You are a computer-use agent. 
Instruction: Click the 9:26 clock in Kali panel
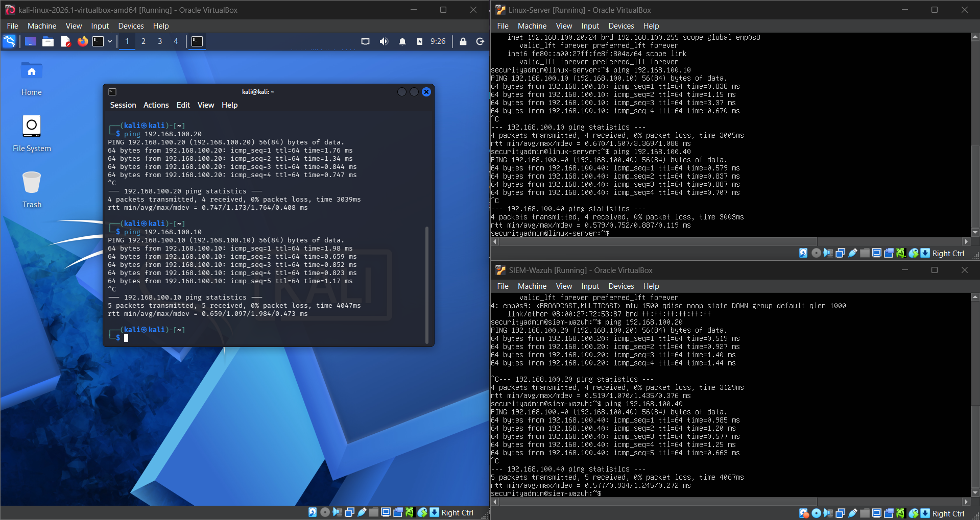point(438,41)
